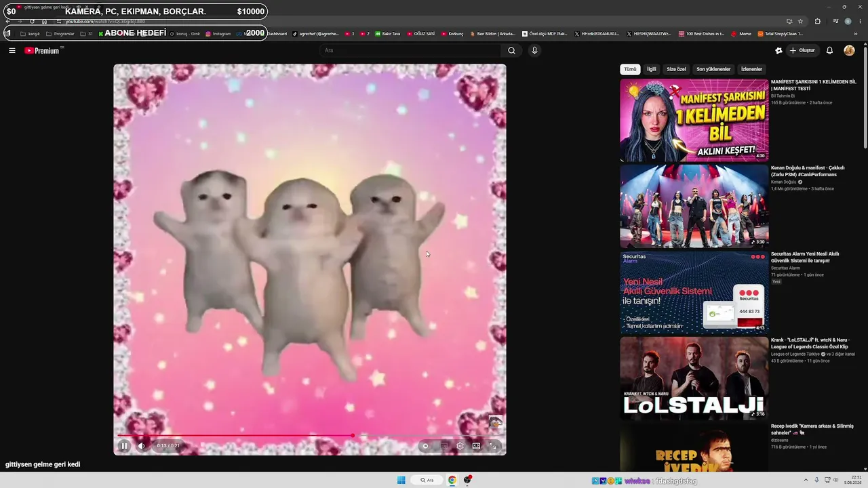This screenshot has width=868, height=488.
Task: Open YouTube notifications bell
Action: tap(829, 50)
